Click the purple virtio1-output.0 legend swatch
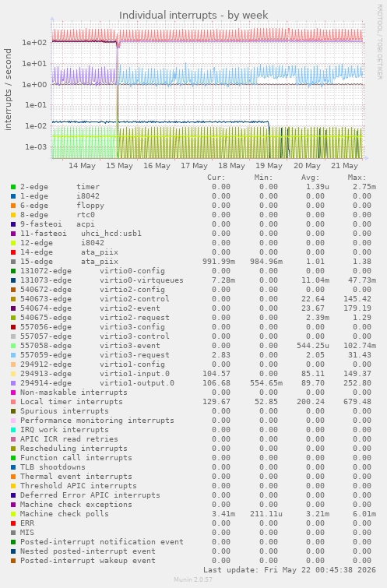Image resolution: width=387 pixels, height=588 pixels. pos(13,383)
